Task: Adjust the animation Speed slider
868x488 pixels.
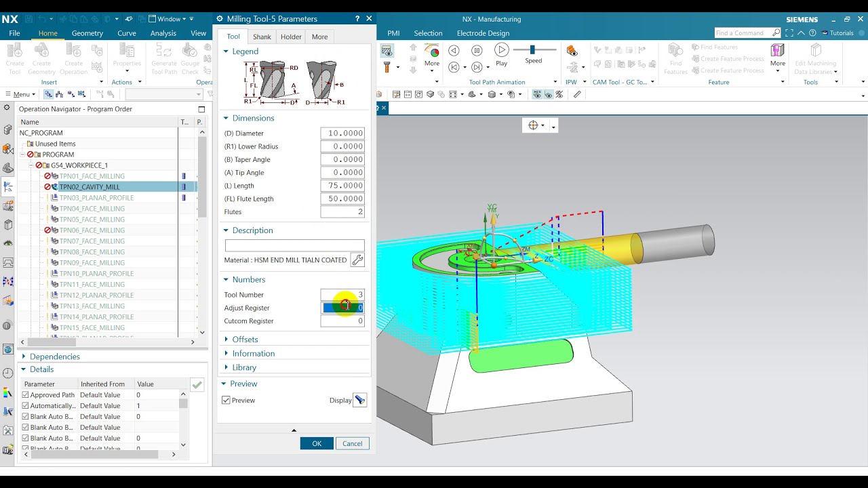Action: [533, 49]
